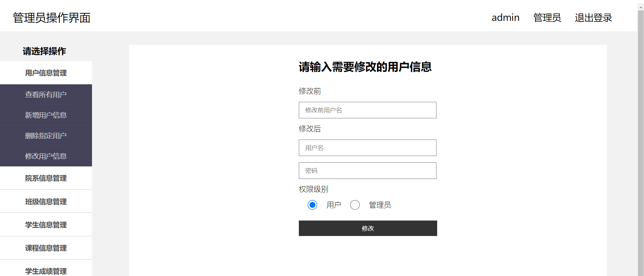The width and height of the screenshot is (644, 276).
Task: Click the 退出登录 link
Action: (x=593, y=17)
